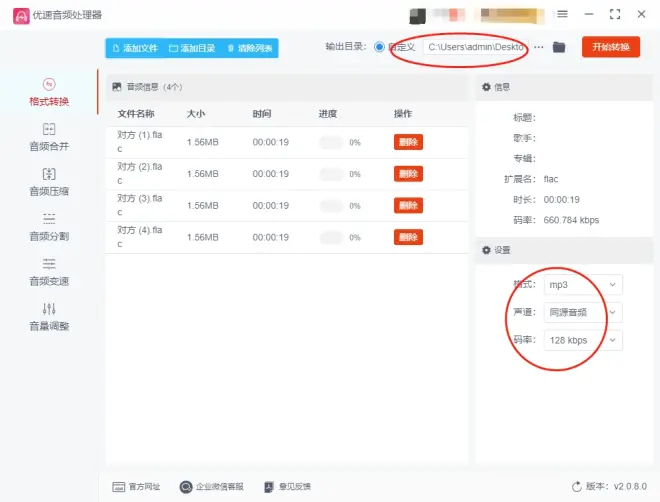Click the 音量调整 sliders icon

49,309
